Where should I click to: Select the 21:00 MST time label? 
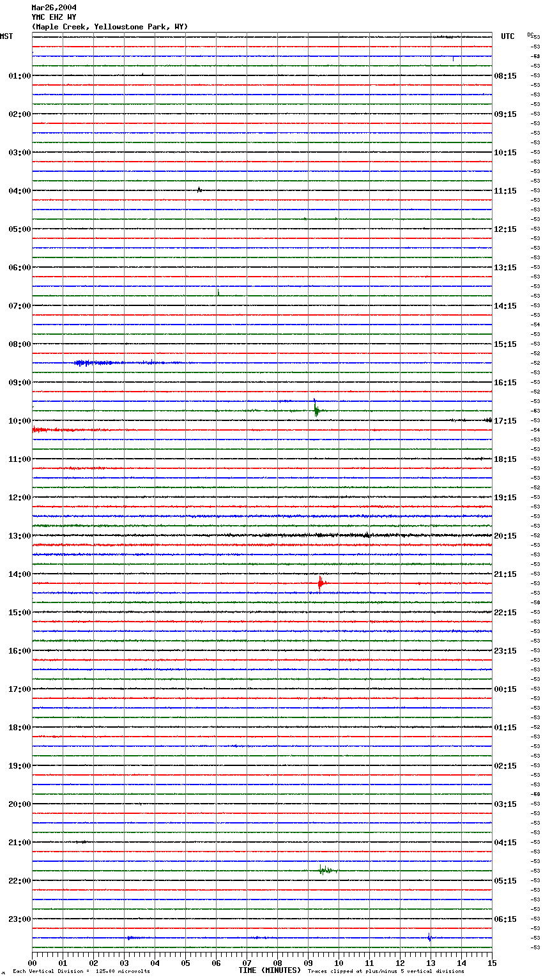[20, 843]
